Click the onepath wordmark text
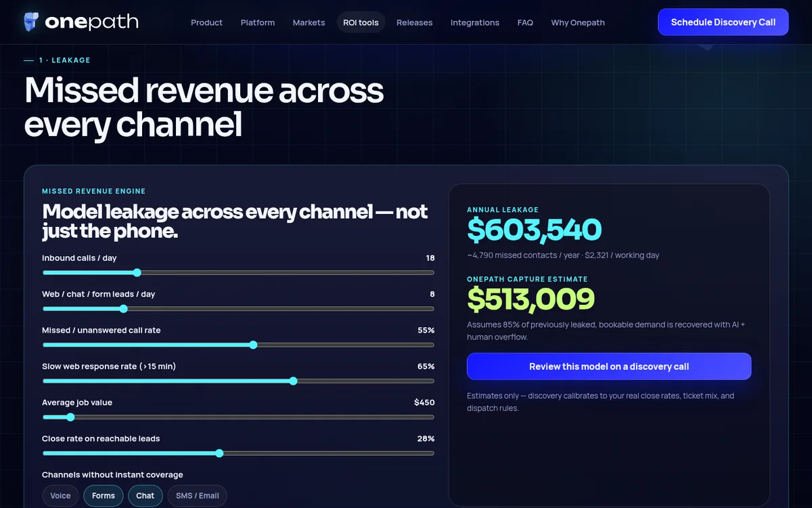Screen dimensions: 812x508 tap(91, 22)
